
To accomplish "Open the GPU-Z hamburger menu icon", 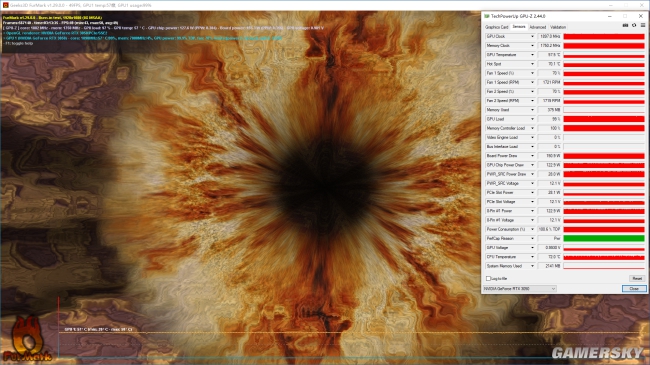I will (643, 26).
